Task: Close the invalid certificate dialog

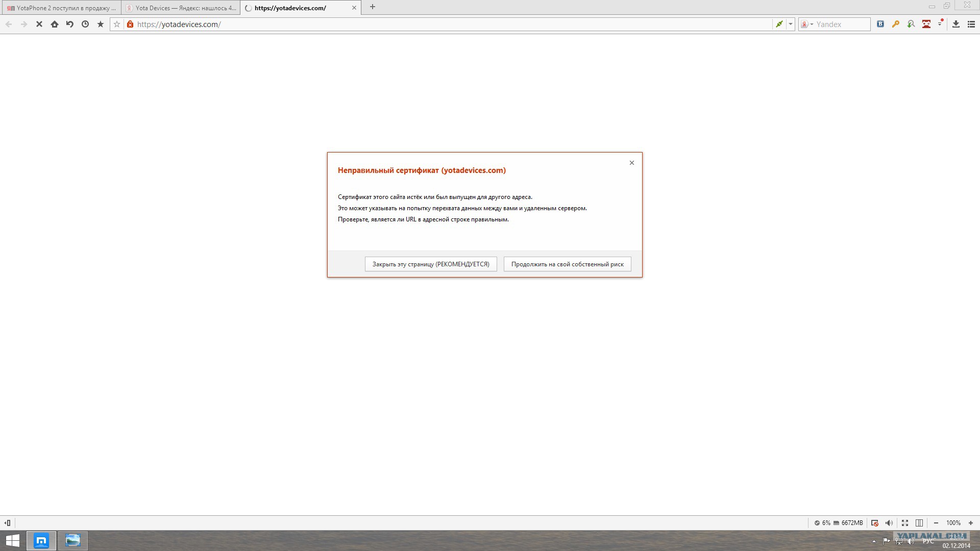Action: pyautogui.click(x=632, y=163)
